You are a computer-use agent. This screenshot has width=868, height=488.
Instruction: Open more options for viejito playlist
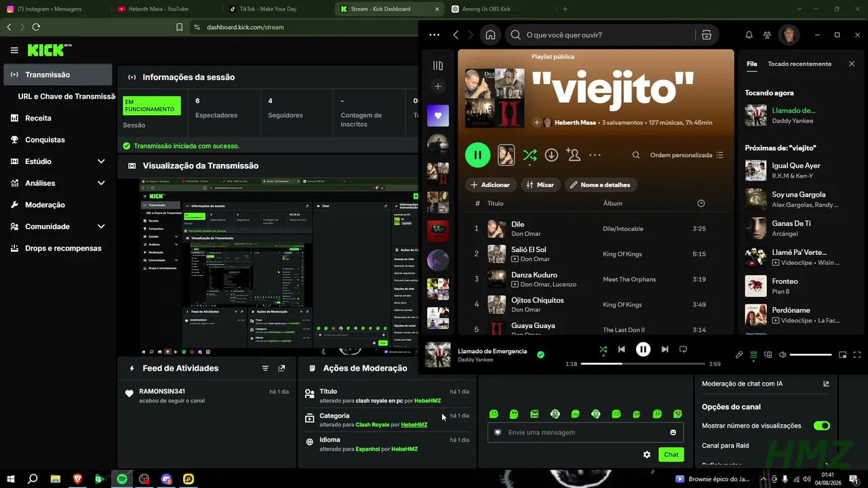[595, 155]
